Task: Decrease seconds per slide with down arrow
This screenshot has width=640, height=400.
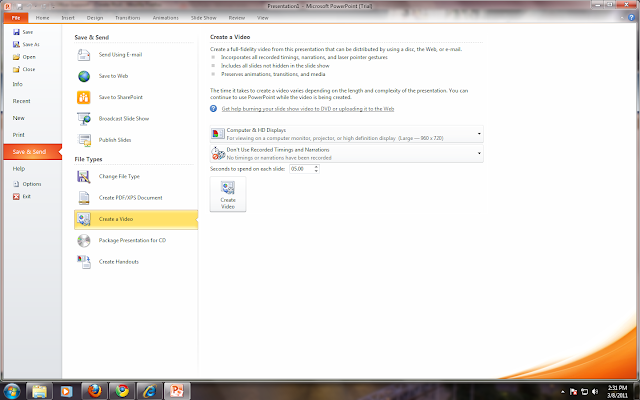Action: coord(316,171)
